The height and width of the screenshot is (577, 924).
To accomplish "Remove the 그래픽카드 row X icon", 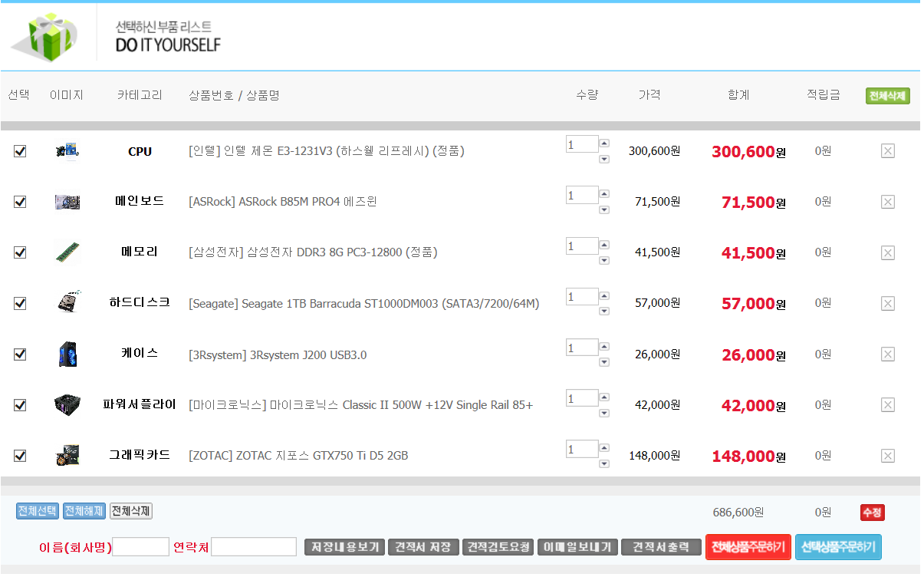I will pyautogui.click(x=887, y=456).
